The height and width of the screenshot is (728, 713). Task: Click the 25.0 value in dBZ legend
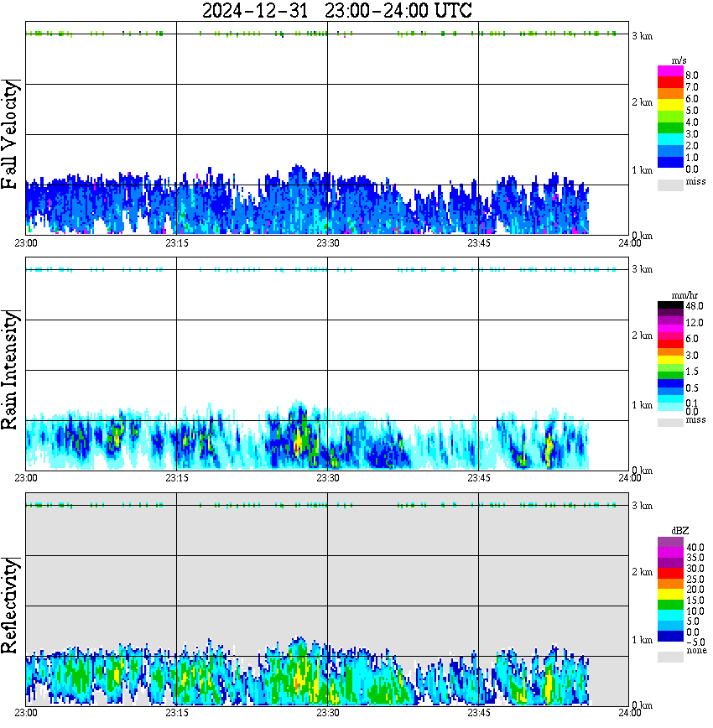(695, 579)
